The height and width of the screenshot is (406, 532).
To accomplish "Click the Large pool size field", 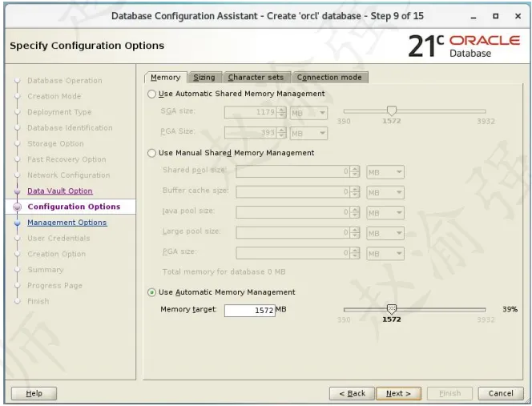I will (x=298, y=233).
